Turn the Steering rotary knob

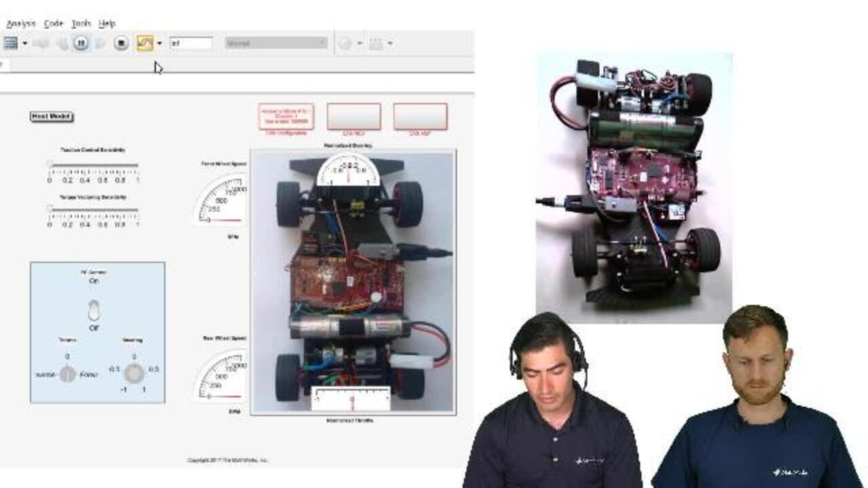click(134, 373)
